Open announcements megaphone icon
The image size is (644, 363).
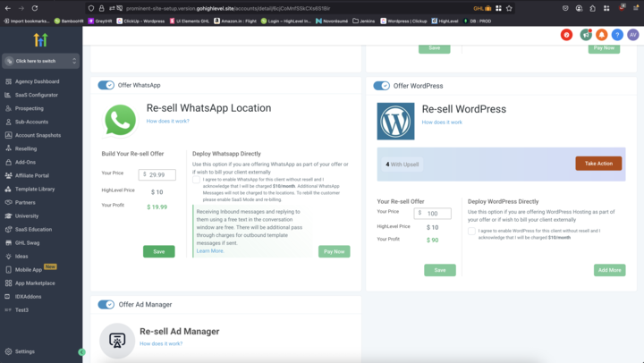click(586, 35)
